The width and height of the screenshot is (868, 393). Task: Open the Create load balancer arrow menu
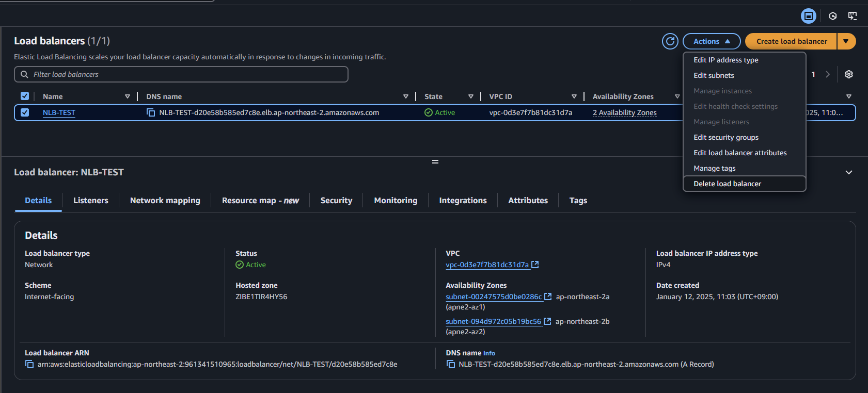click(x=846, y=41)
